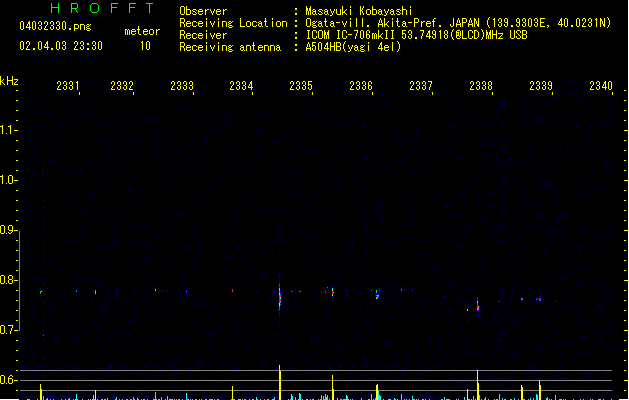Click the 2332 time axis label
The image size is (629, 400).
tap(122, 85)
